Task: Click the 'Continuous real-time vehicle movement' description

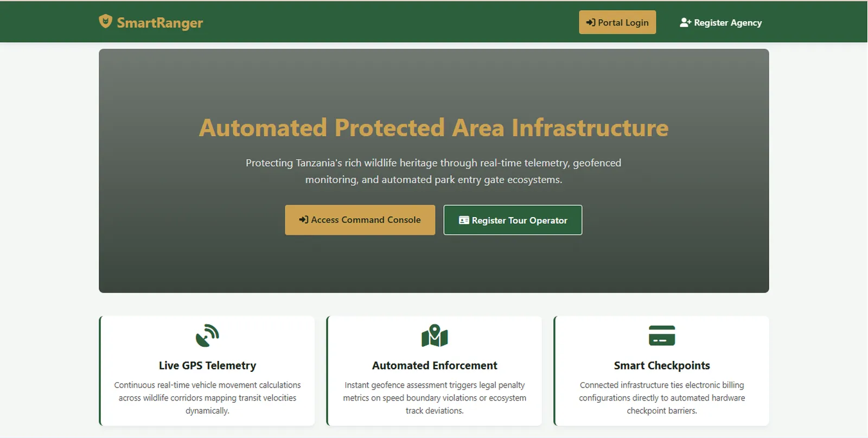Action: [x=207, y=398]
